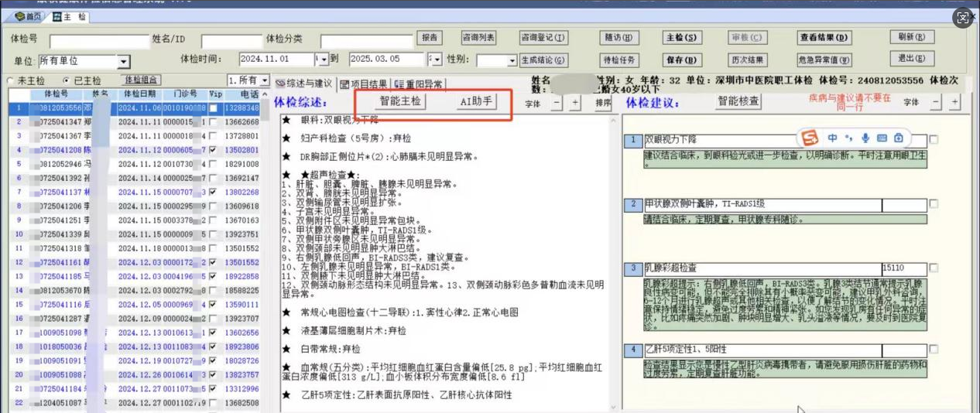Click the 退出(E) button
980x413 pixels.
pyautogui.click(x=911, y=59)
